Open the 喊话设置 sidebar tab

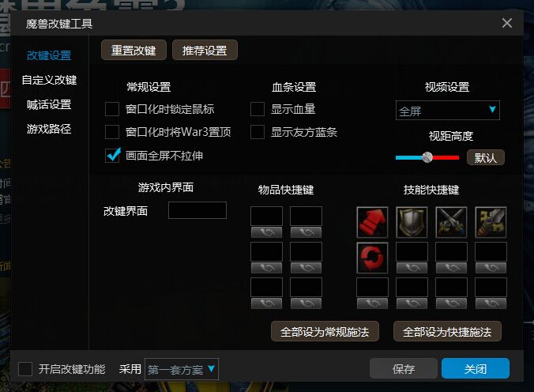click(49, 104)
